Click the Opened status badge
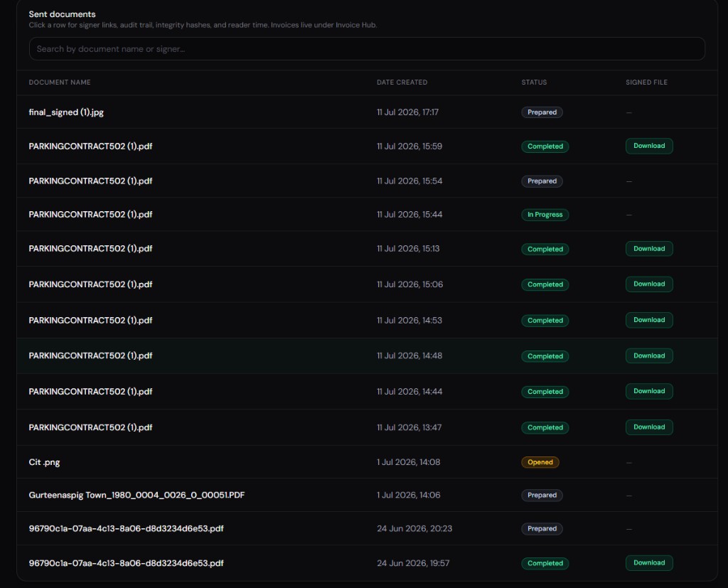Viewport: 728px width, 588px height. (x=540, y=462)
